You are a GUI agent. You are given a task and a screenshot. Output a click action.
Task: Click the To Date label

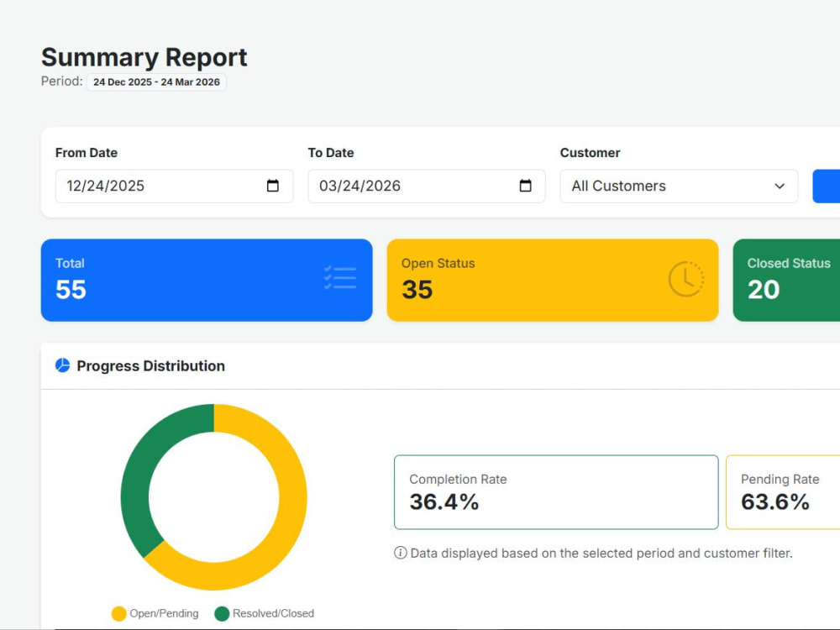[x=330, y=153]
